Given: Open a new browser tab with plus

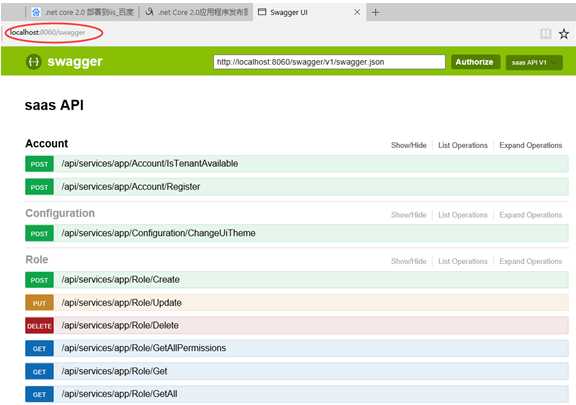Looking at the screenshot, I should pyautogui.click(x=375, y=12).
